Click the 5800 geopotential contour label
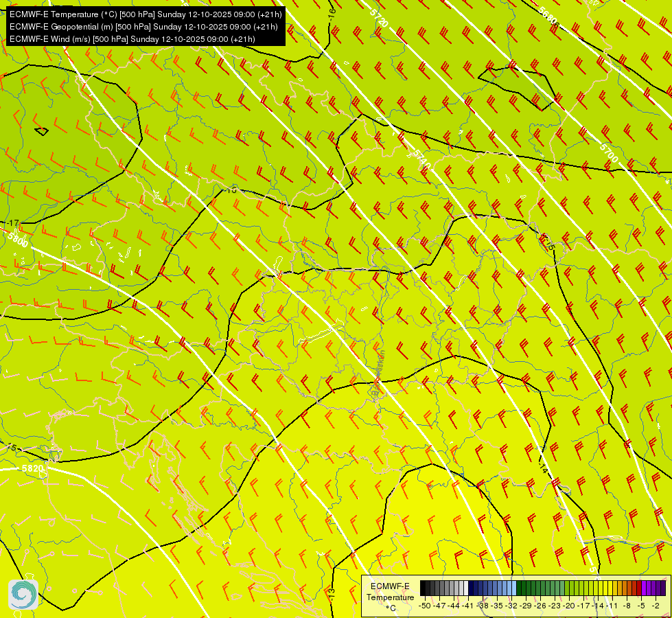672x618 pixels. point(18,240)
